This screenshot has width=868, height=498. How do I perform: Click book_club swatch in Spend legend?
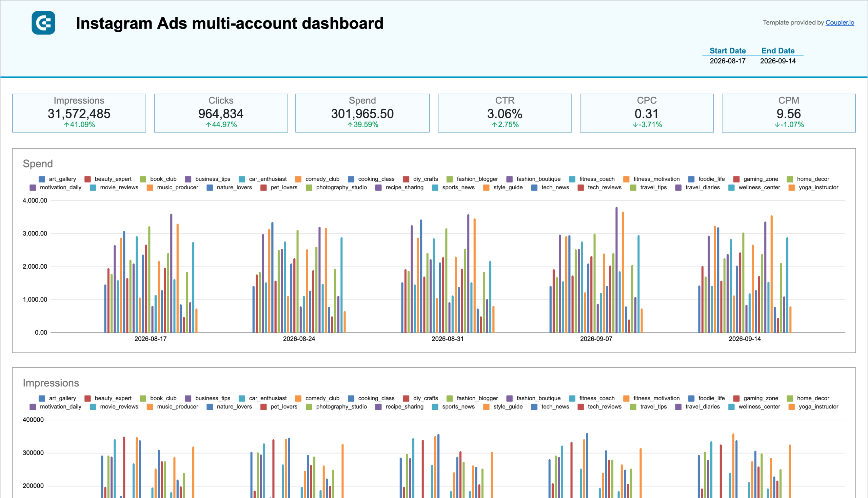point(143,179)
